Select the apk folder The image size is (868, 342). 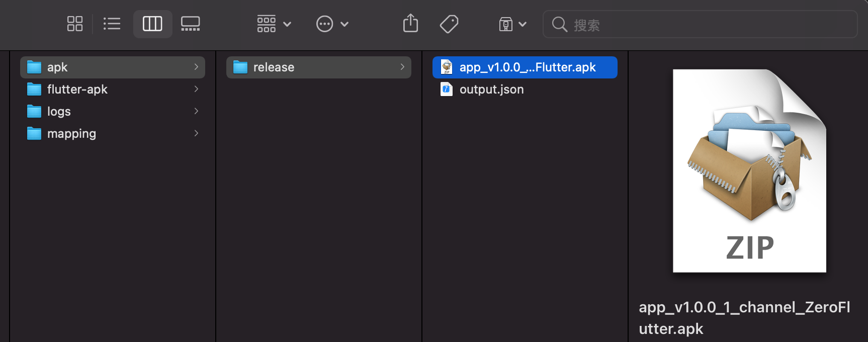click(x=57, y=67)
